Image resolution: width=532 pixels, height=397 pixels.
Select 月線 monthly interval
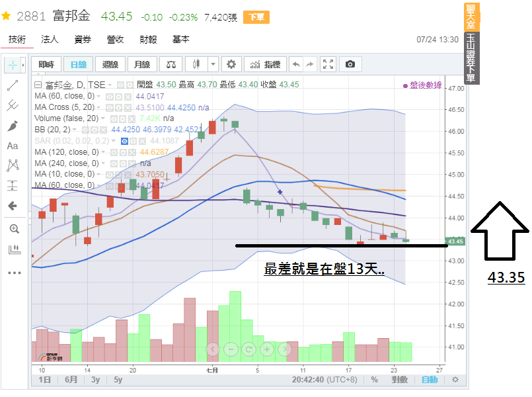point(142,64)
